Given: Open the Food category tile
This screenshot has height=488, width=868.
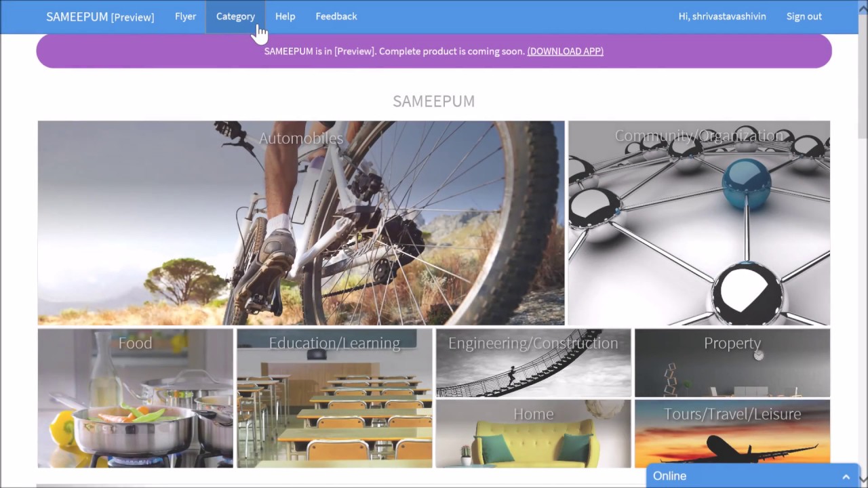Looking at the screenshot, I should [136, 399].
